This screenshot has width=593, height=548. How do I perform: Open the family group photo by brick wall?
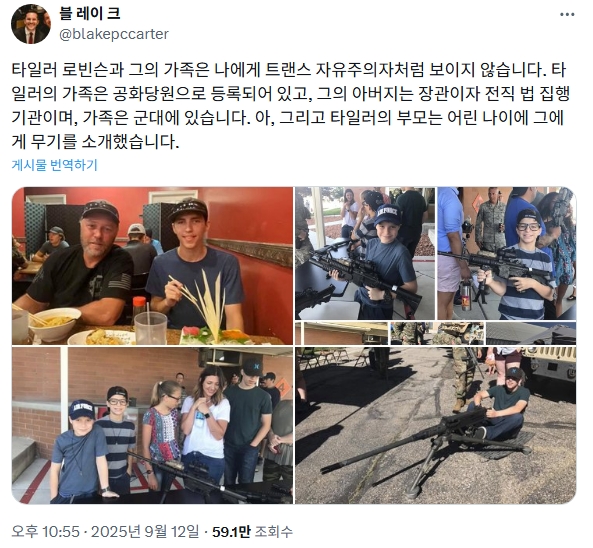pyautogui.click(x=152, y=425)
